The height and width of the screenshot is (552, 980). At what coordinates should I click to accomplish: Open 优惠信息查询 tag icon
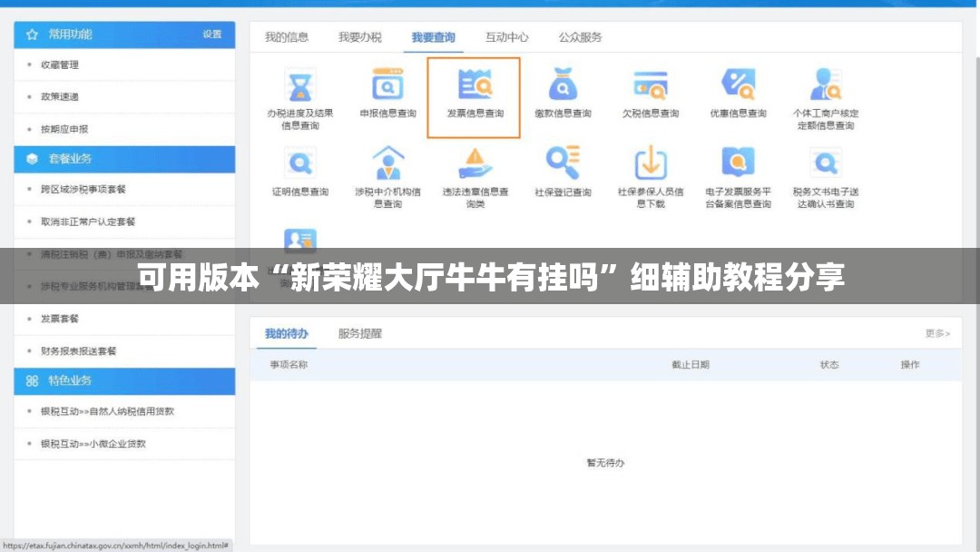click(738, 84)
